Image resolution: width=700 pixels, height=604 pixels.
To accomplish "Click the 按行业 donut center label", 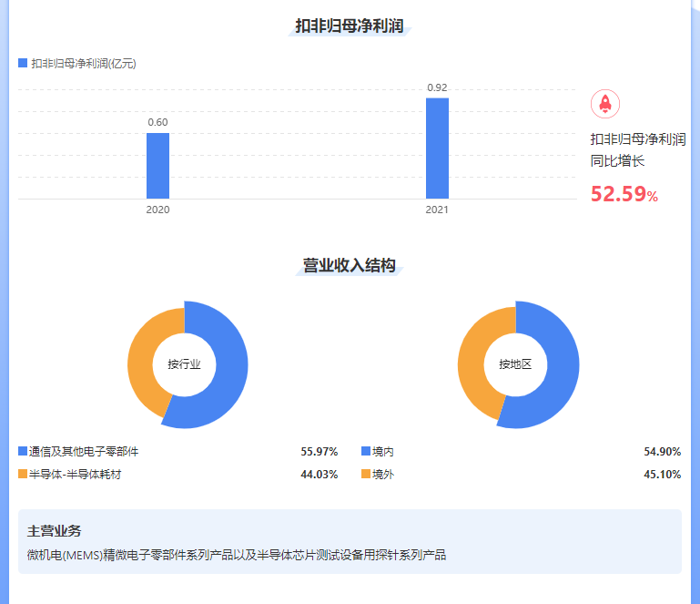I will point(184,364).
